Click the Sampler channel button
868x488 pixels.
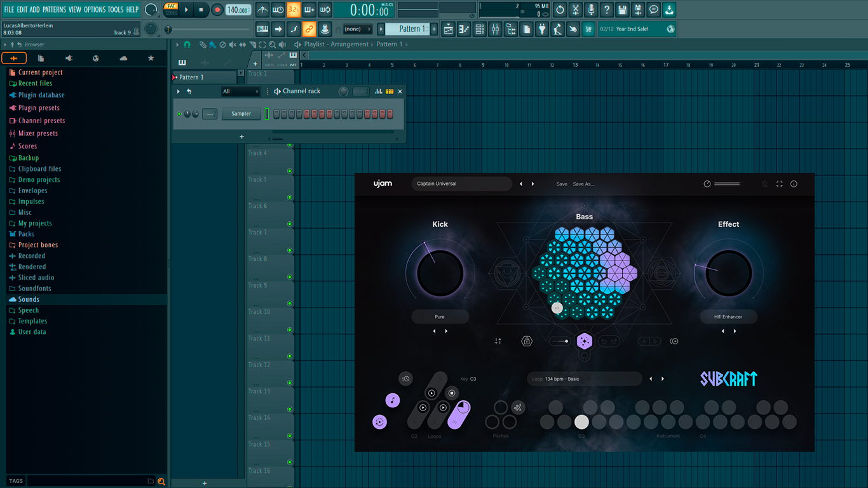click(241, 114)
